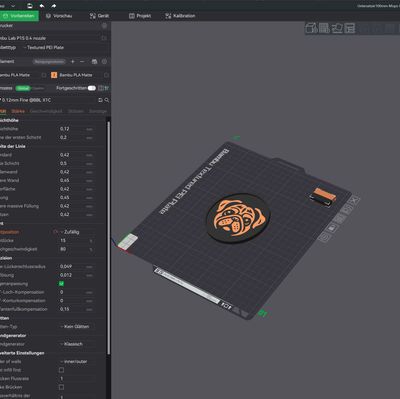Enable the infill first checkbox
The height and width of the screenshot is (399, 400).
(61, 370)
